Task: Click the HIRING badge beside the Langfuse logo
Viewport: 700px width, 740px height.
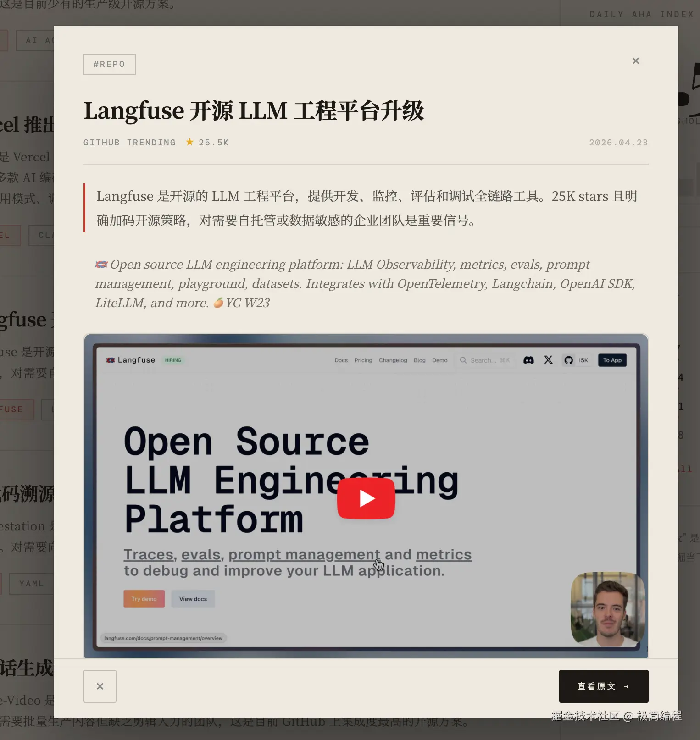Action: (173, 360)
